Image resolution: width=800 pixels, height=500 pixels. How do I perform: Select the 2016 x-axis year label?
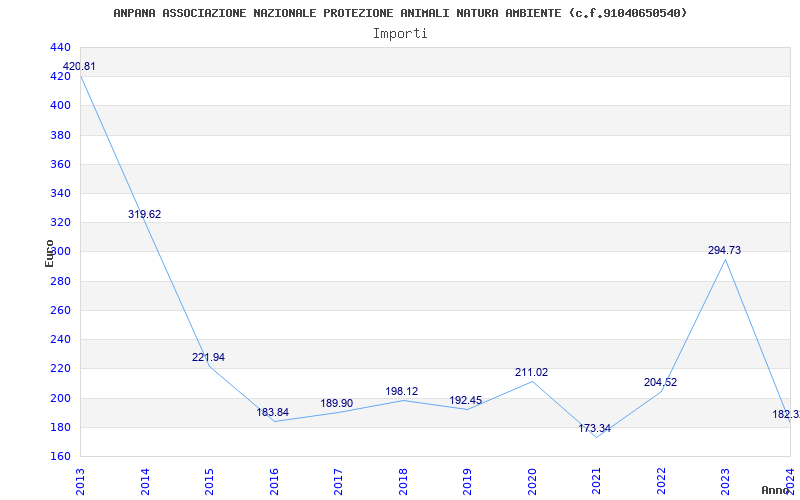click(x=273, y=482)
